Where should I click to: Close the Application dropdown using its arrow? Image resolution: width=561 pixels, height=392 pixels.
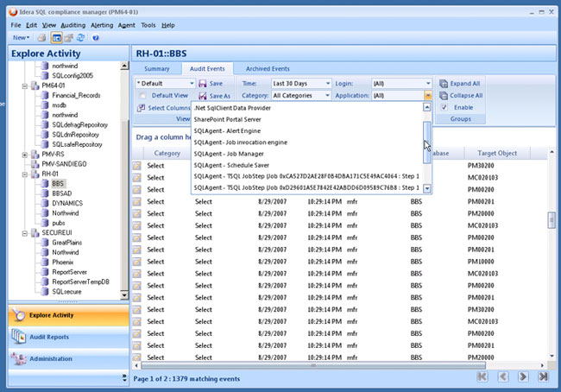pyautogui.click(x=428, y=96)
